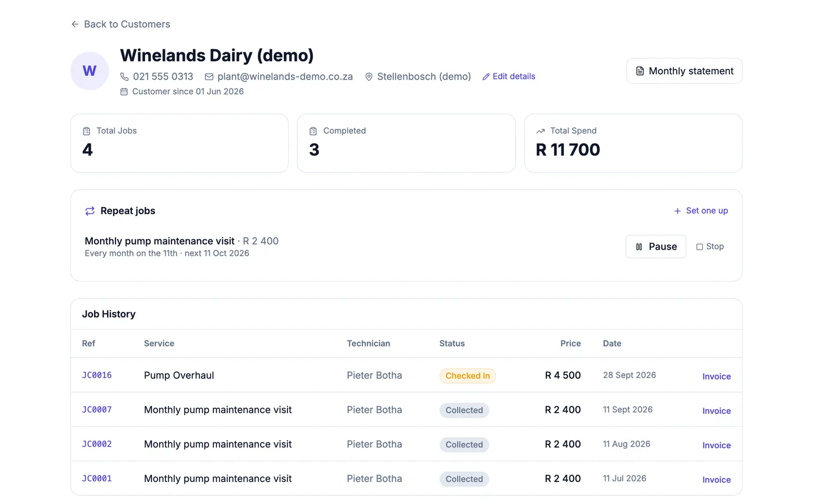Click the clipboard icon on Completed card
Screen dimensions: 813x504
tap(313, 131)
